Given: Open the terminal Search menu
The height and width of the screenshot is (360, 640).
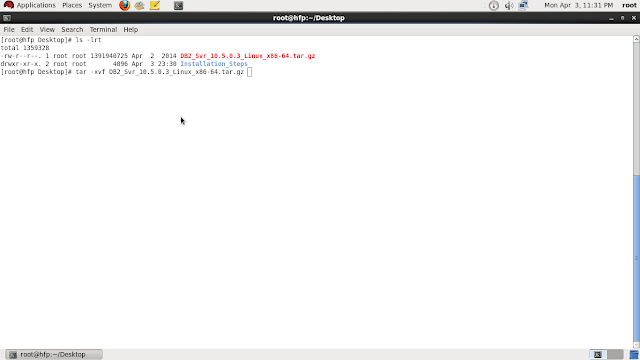Looking at the screenshot, I should pos(72,29).
